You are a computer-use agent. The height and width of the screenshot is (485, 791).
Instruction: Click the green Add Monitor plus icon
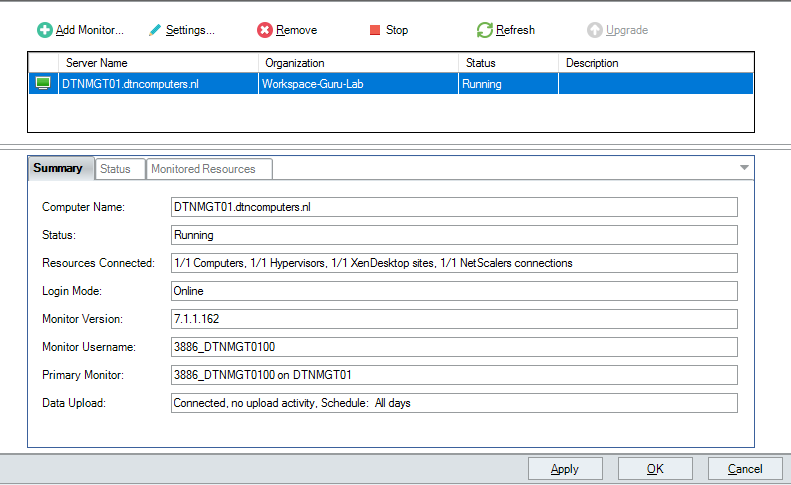click(44, 30)
